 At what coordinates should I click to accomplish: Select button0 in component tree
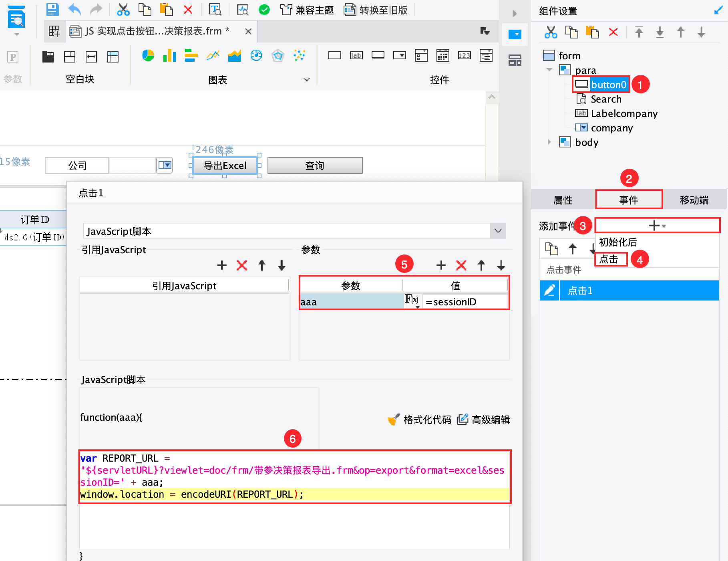[601, 85]
